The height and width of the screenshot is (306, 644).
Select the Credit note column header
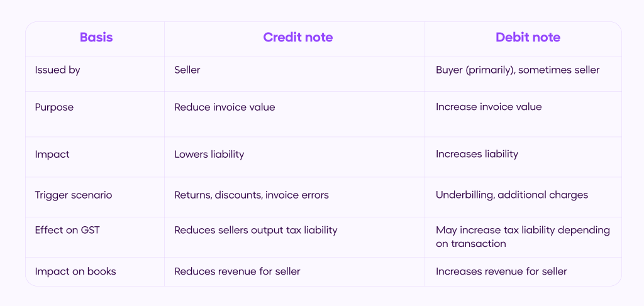(x=297, y=38)
